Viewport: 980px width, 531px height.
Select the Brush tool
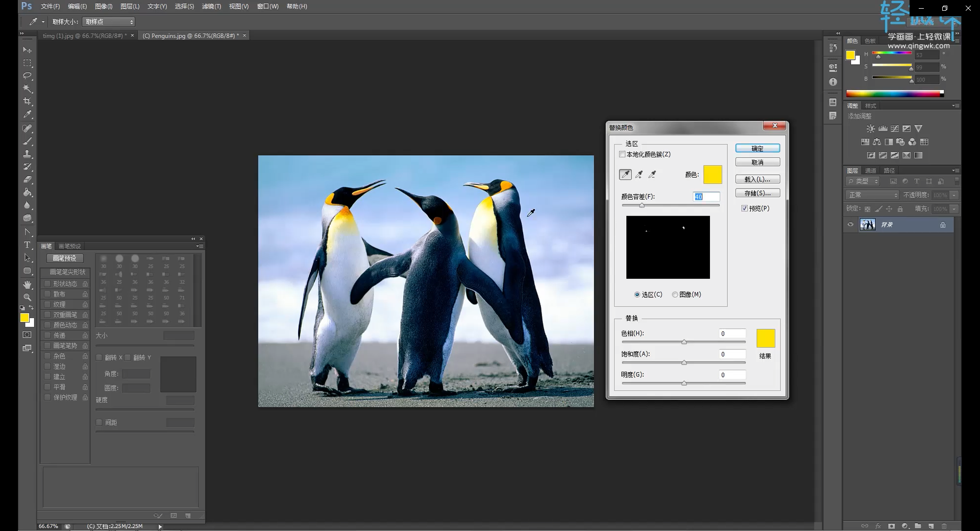tap(28, 141)
